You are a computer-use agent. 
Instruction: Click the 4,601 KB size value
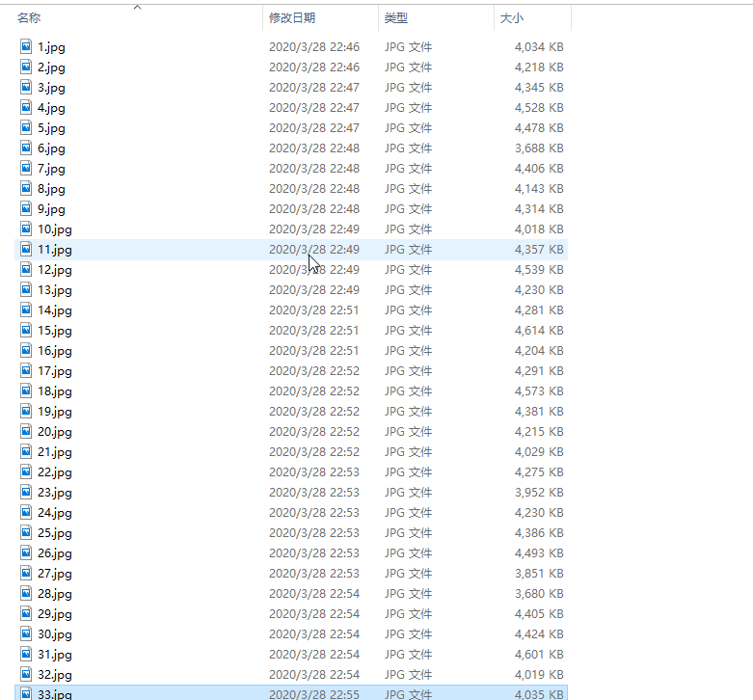point(539,655)
